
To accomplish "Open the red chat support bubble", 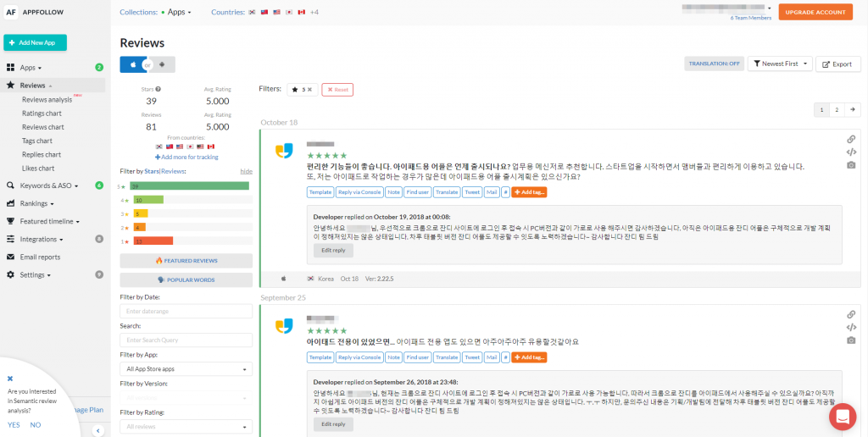I will point(843,415).
